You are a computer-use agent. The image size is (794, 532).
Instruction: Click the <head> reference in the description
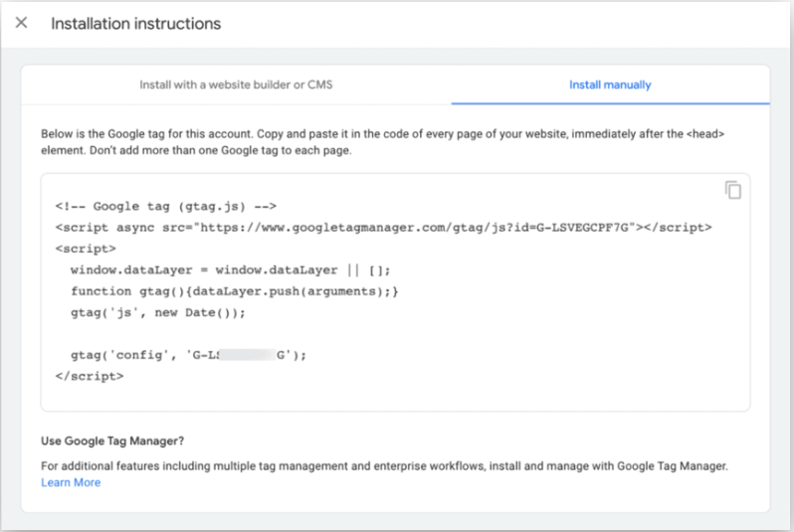[x=705, y=134]
